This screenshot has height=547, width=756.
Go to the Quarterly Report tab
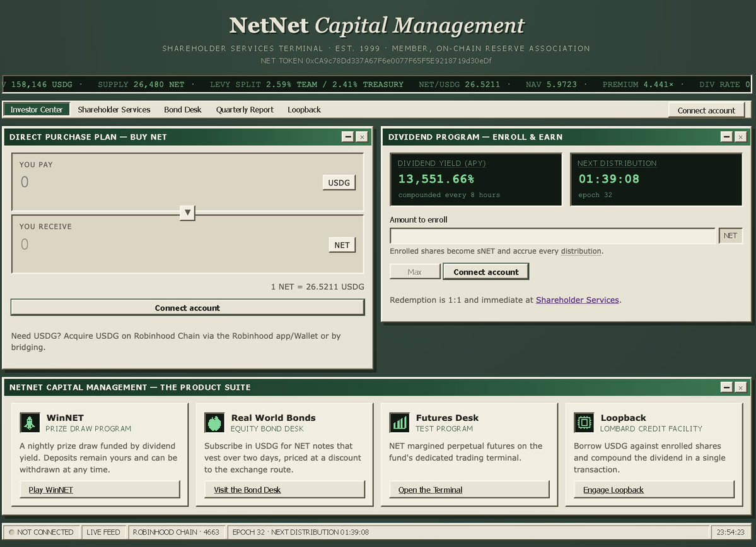(245, 110)
